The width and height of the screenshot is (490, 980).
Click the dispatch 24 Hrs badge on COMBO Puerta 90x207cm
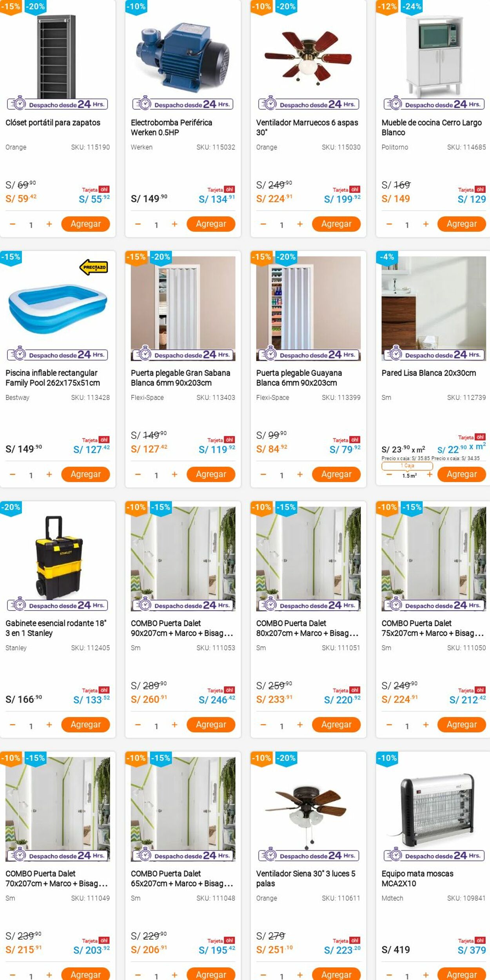(183, 605)
